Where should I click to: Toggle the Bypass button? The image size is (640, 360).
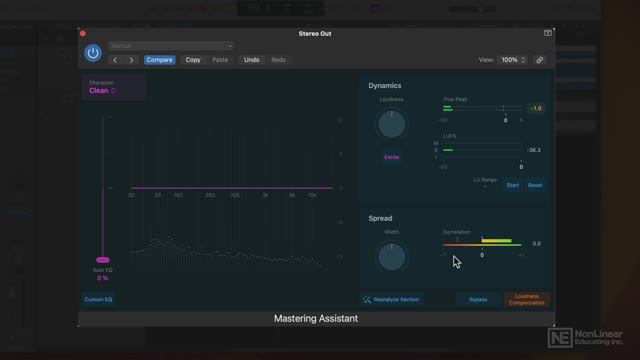tap(478, 300)
